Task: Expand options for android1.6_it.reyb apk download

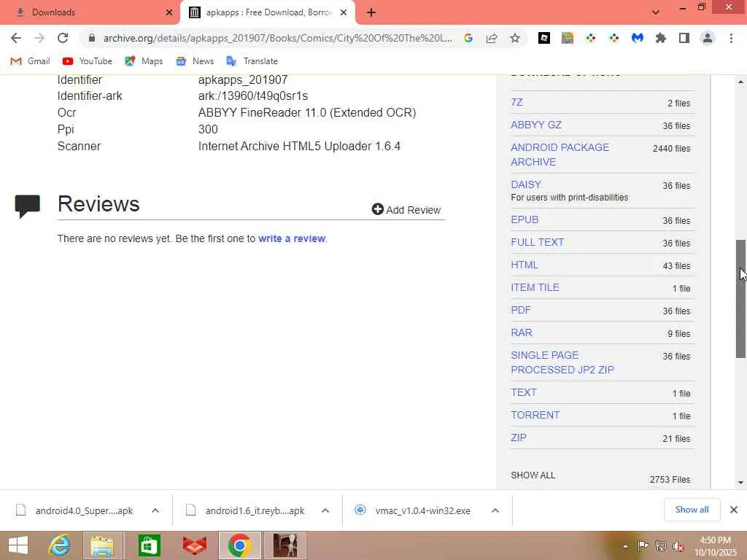Action: 325,510
